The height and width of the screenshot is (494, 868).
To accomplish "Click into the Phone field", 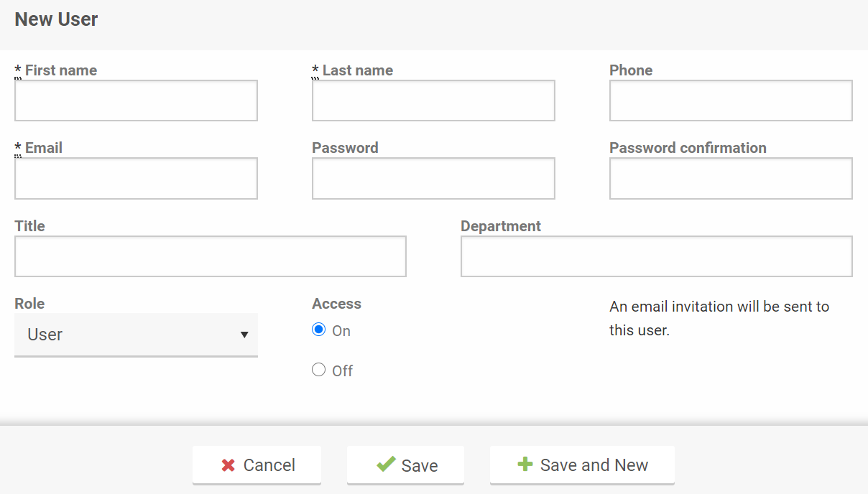I will click(x=731, y=101).
